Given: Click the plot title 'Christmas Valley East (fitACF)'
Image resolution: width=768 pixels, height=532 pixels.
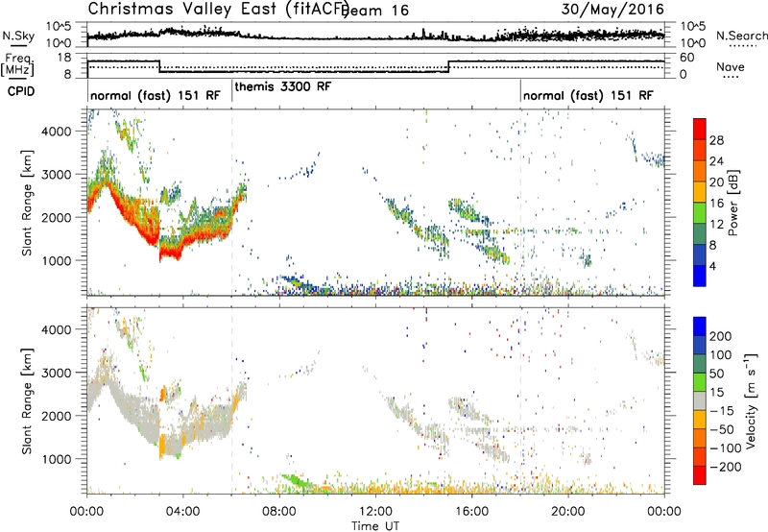Looking at the screenshot, I should 219,9.
